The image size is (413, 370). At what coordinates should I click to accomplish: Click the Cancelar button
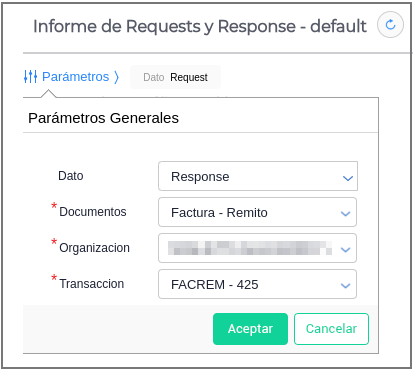pyautogui.click(x=331, y=329)
